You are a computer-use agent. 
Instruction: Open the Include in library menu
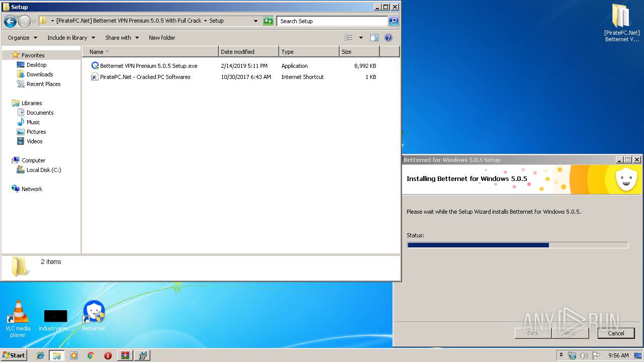coord(71,38)
